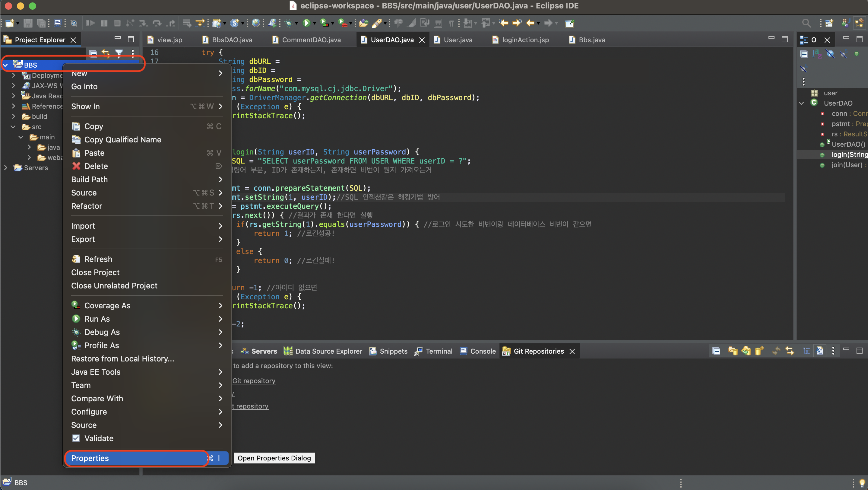Clone a Git repository from the toolbar
This screenshot has width=868, height=490.
746,351
